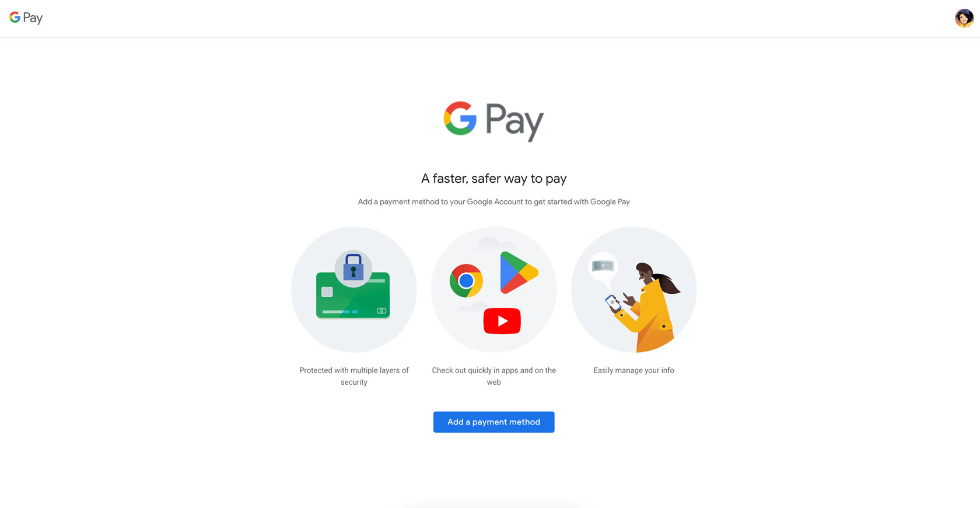Click the woman in yellow coat illustration

(x=647, y=307)
